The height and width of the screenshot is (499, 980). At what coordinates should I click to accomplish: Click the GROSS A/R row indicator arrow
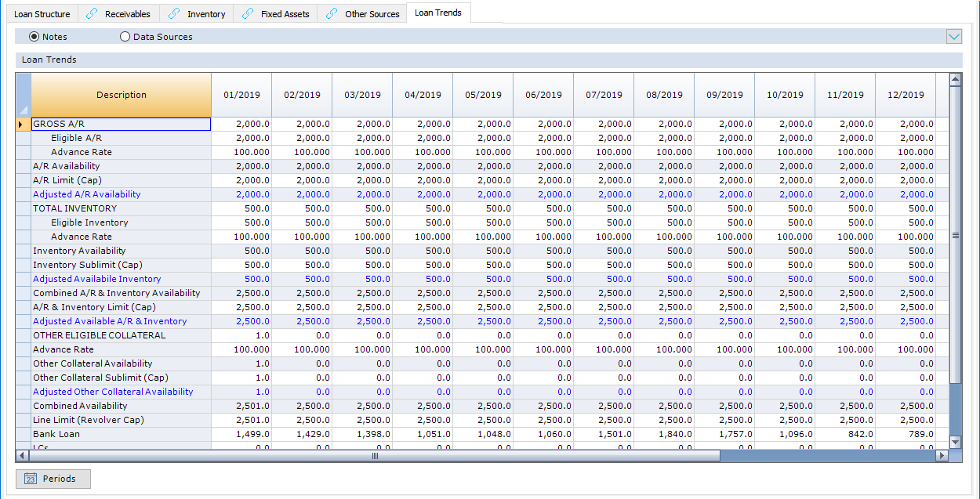coord(21,125)
